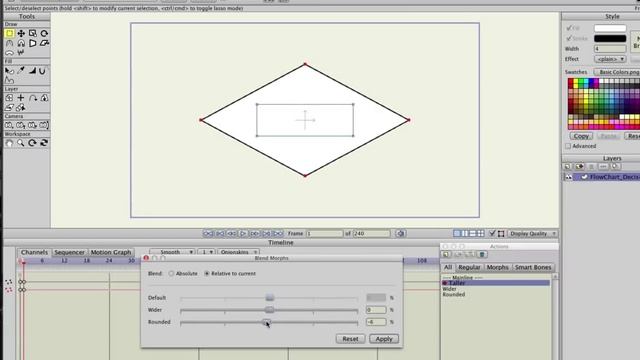
Task: Switch to the single-view layout icon
Action: coord(457,233)
